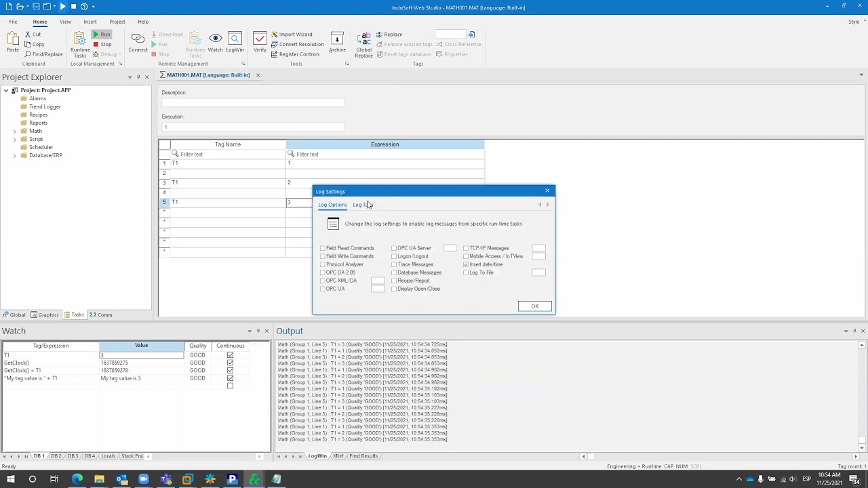
Task: Click the Cut tool in the ribbon
Action: (x=33, y=35)
